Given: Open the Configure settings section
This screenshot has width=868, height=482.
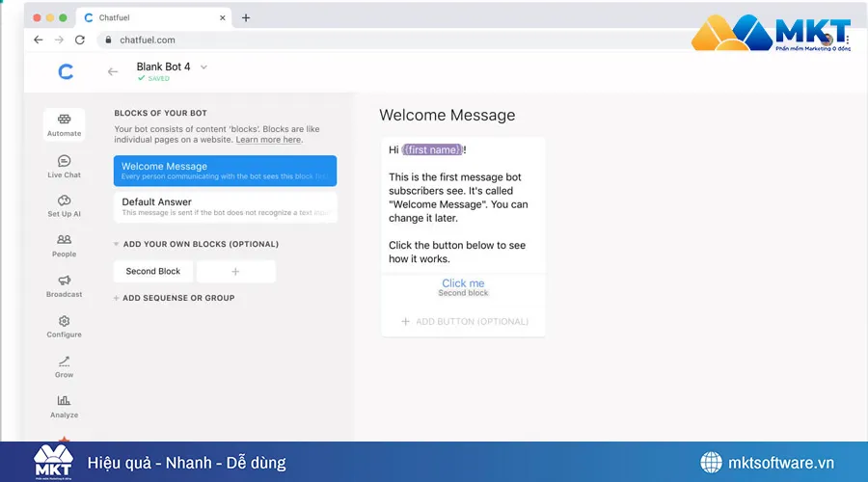Looking at the screenshot, I should pos(65,327).
